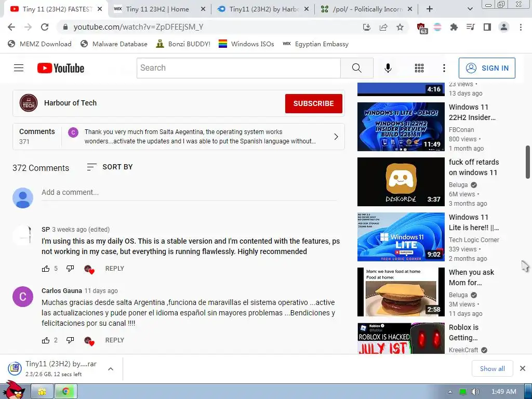532x399 pixels.
Task: Click the Add a comment field
Action: (189, 192)
